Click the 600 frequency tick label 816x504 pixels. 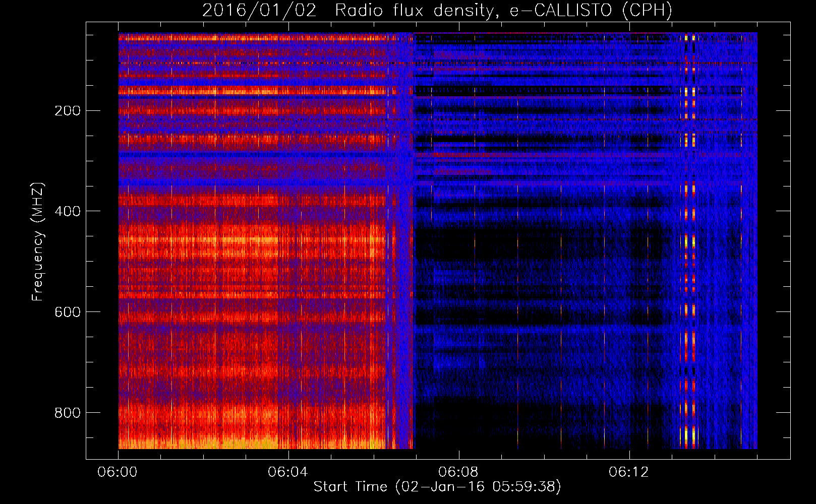(x=68, y=312)
